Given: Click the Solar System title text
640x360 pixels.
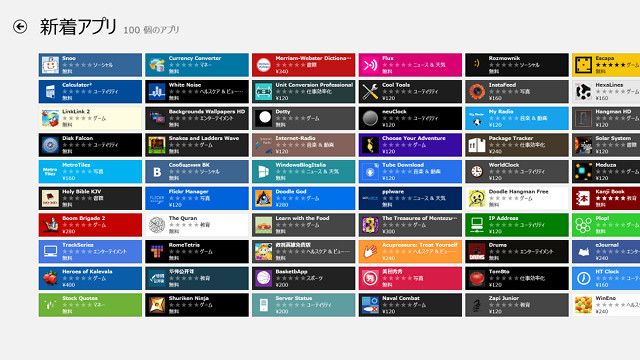Looking at the screenshot, I should pyautogui.click(x=613, y=138).
